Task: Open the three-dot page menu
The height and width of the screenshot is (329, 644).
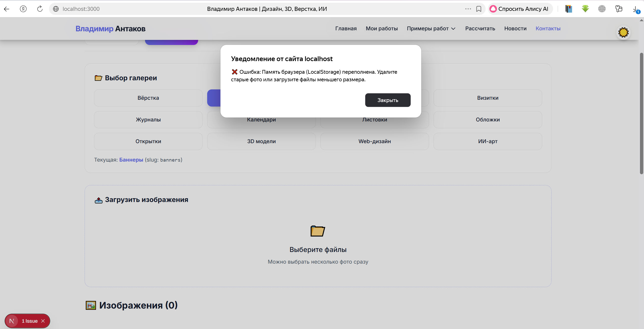Action: point(468,9)
